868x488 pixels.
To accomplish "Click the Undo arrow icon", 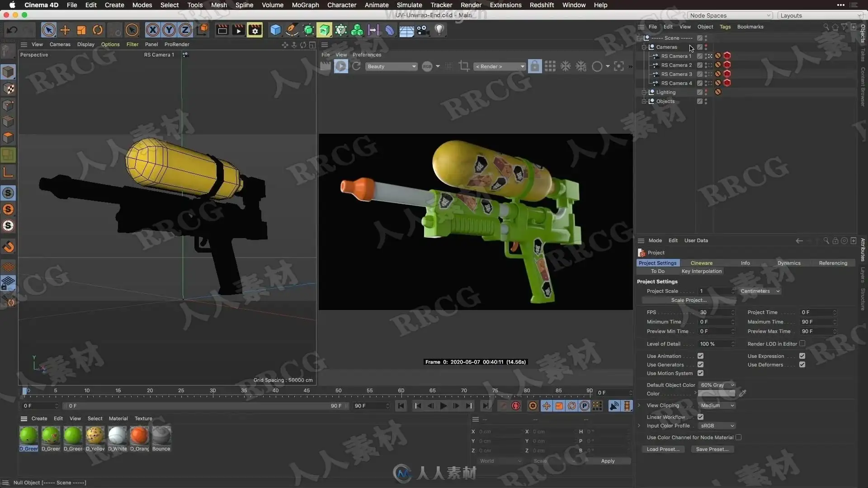I will coord(12,30).
